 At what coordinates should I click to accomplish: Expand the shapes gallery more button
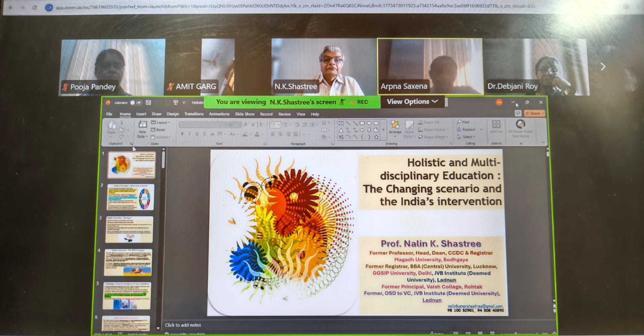(383, 130)
